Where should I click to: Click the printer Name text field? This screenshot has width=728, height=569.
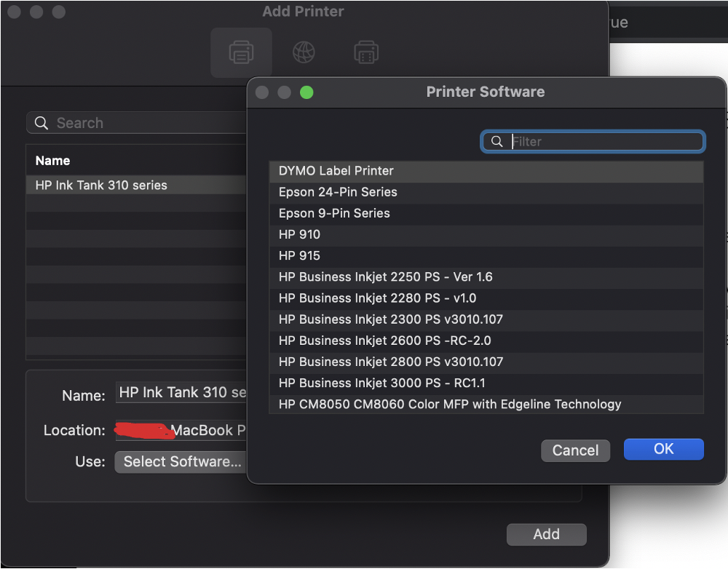click(x=181, y=393)
